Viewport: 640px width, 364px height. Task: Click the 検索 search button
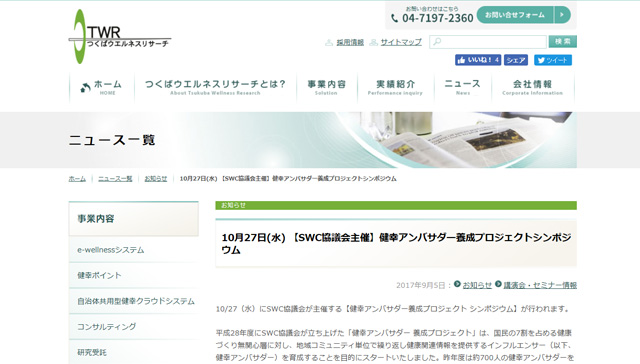pyautogui.click(x=562, y=42)
